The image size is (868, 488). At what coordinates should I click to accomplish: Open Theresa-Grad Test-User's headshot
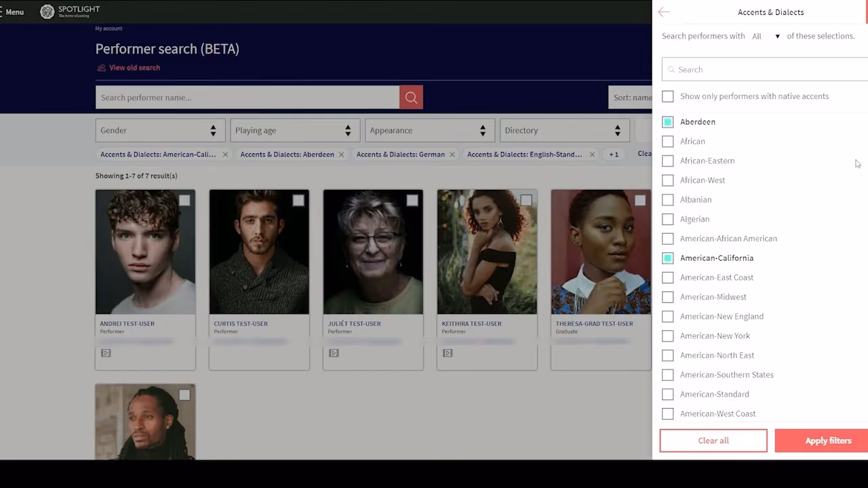click(x=601, y=252)
